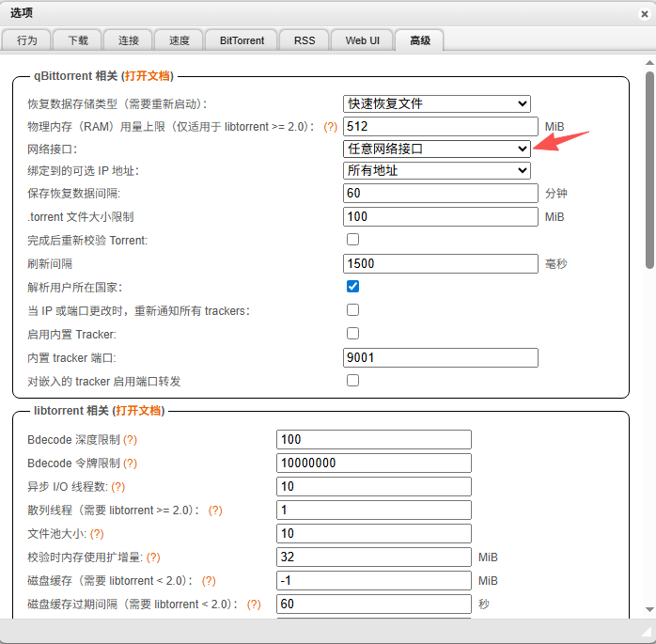
Task: Open qBittorrent 相关 打开文档 link
Action: point(148,75)
